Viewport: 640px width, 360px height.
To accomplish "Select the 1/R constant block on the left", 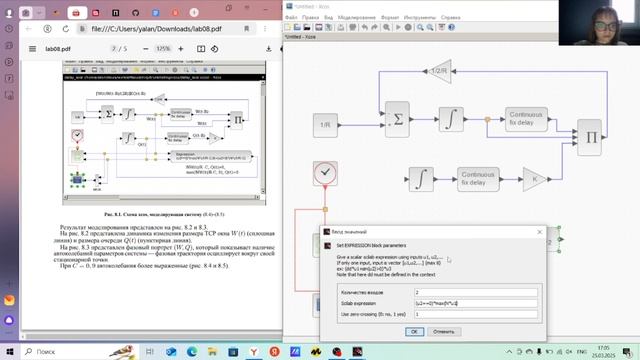I will tap(325, 125).
